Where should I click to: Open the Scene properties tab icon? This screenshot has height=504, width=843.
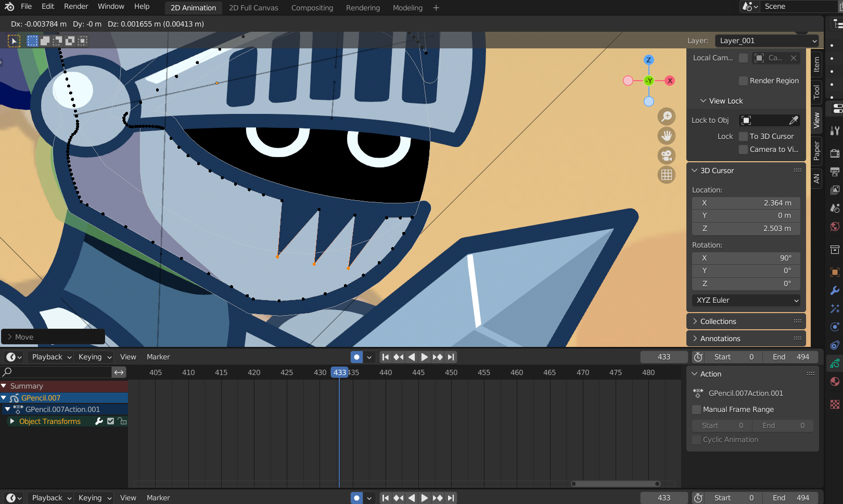[835, 208]
